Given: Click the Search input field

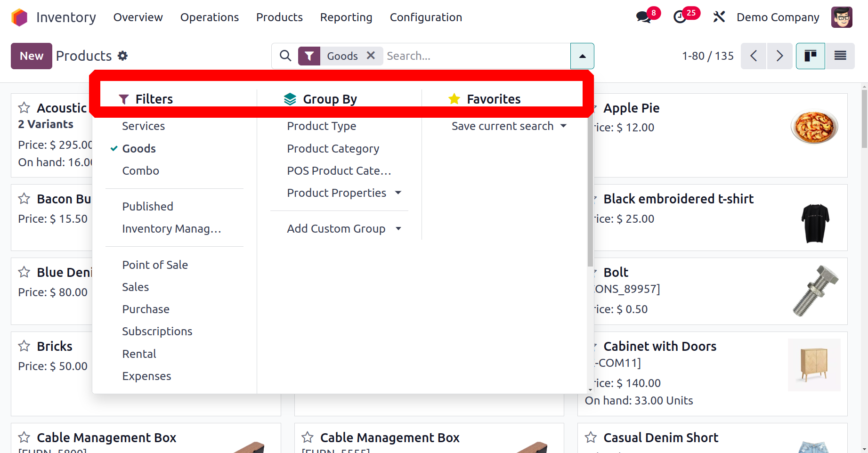Looking at the screenshot, I should pos(476,56).
